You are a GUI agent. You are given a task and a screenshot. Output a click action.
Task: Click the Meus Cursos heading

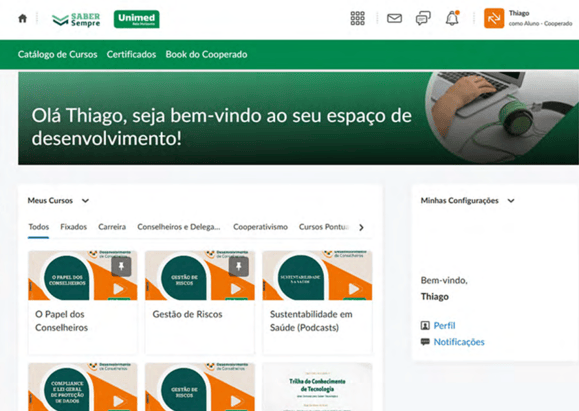point(50,201)
